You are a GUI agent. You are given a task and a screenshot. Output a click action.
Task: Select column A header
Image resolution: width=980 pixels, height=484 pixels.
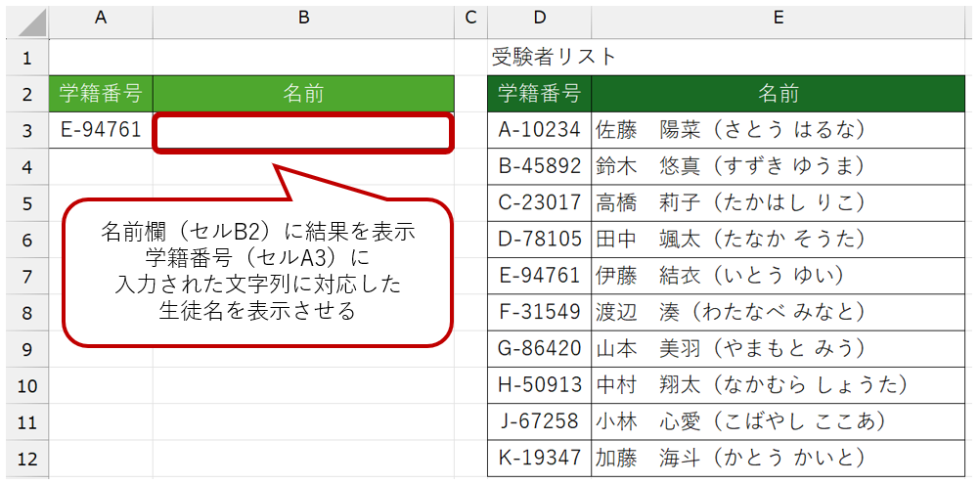[101, 17]
